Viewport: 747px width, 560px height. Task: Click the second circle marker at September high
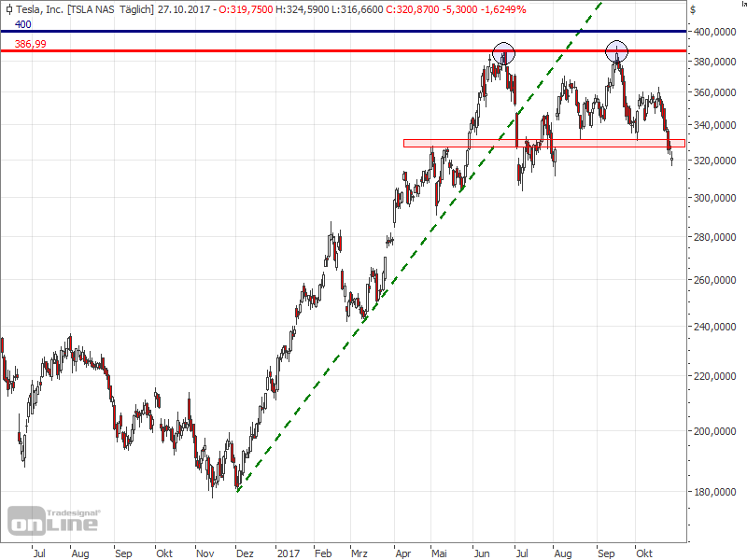click(616, 52)
